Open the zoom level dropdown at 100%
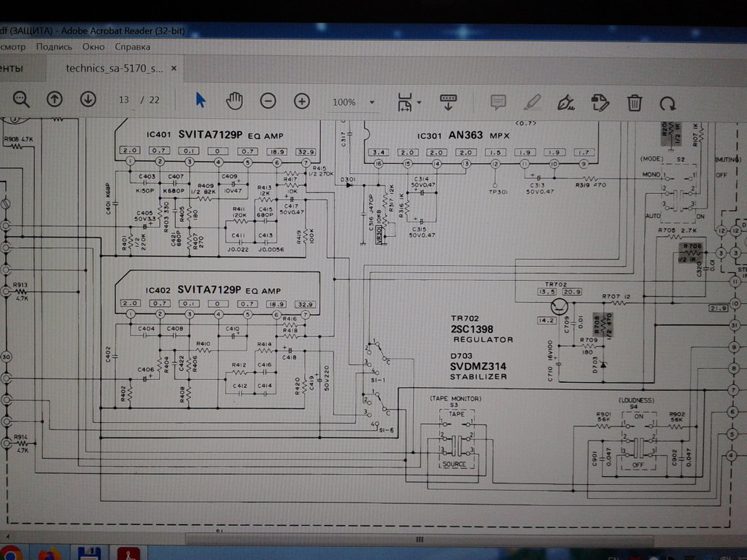Screen dimensions: 747x560 click(x=372, y=102)
